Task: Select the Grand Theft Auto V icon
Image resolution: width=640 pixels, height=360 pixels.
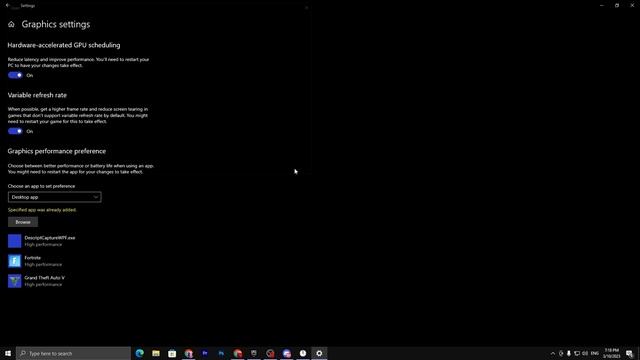Action: (x=15, y=281)
